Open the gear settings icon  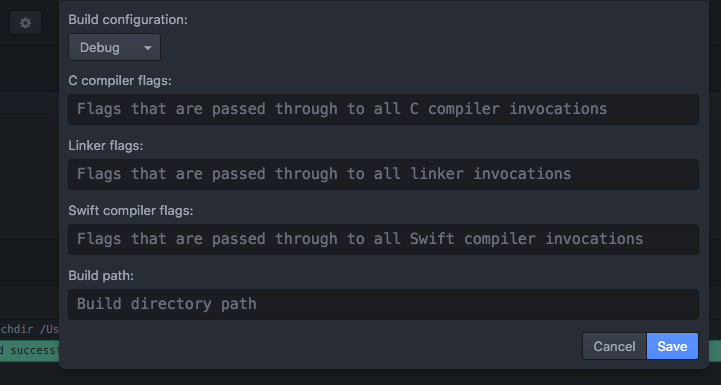[x=25, y=23]
